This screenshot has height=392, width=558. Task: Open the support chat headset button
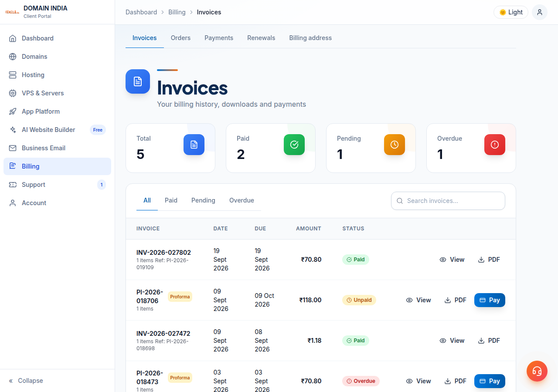pyautogui.click(x=537, y=371)
